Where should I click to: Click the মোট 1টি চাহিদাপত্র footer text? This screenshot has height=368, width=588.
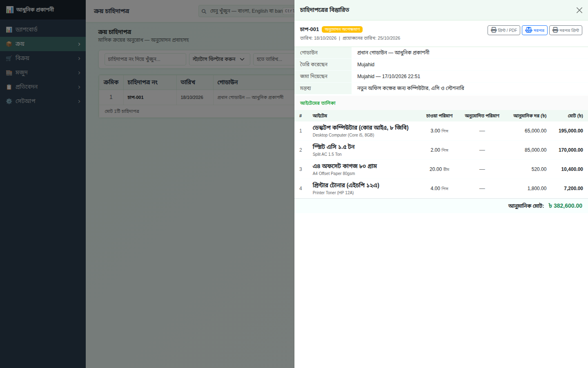(122, 111)
